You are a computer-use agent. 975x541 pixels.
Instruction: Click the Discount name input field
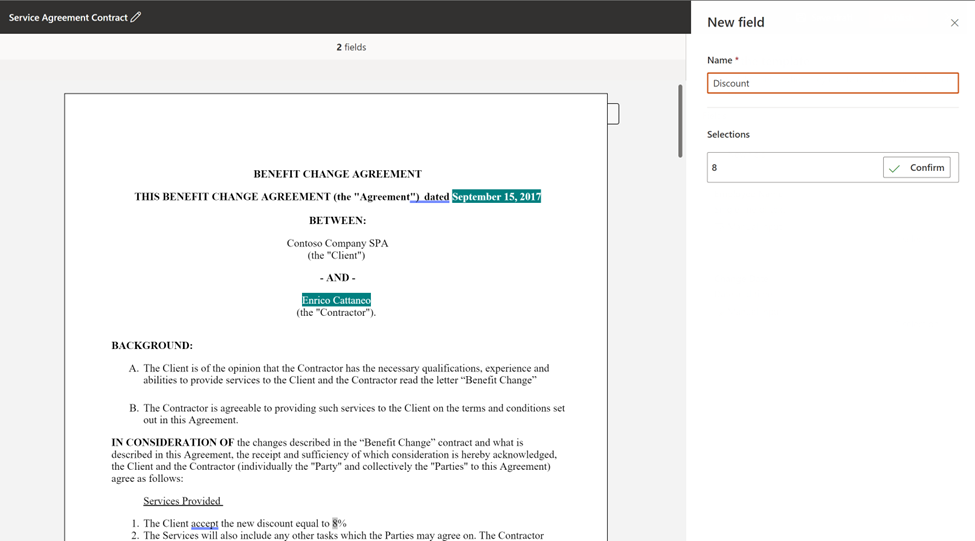(832, 83)
